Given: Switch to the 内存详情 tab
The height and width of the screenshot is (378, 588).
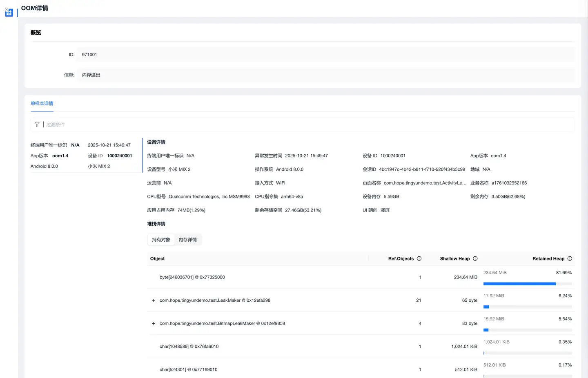Looking at the screenshot, I should tap(187, 240).
